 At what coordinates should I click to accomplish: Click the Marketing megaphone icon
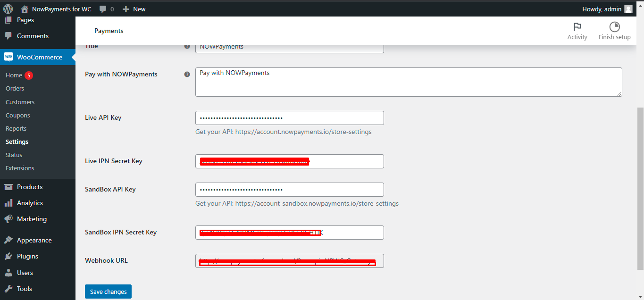click(8, 219)
